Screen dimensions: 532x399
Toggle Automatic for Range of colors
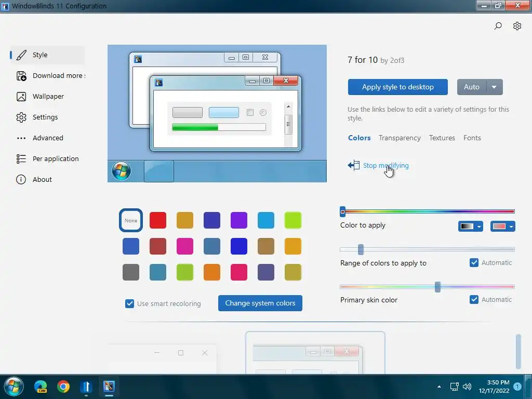(474, 262)
